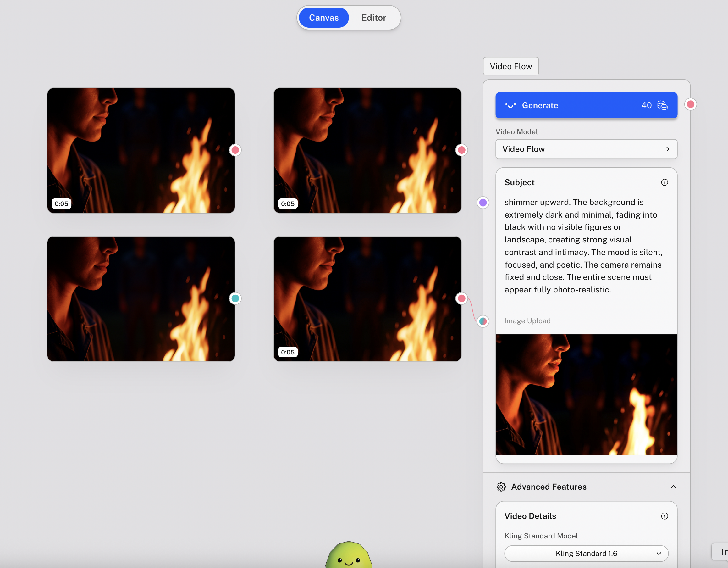Image resolution: width=728 pixels, height=568 pixels.
Task: Click the Image Upload connector node
Action: point(483,321)
